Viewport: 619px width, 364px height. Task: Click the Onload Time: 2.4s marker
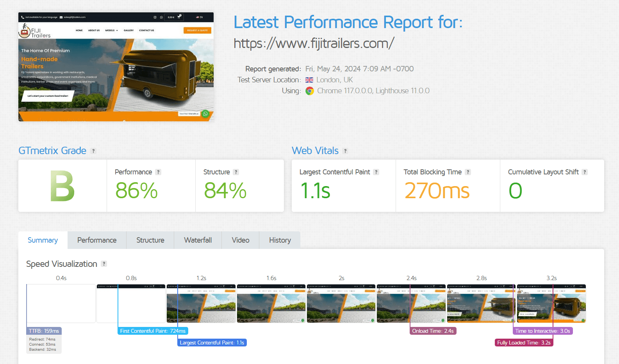tap(433, 331)
